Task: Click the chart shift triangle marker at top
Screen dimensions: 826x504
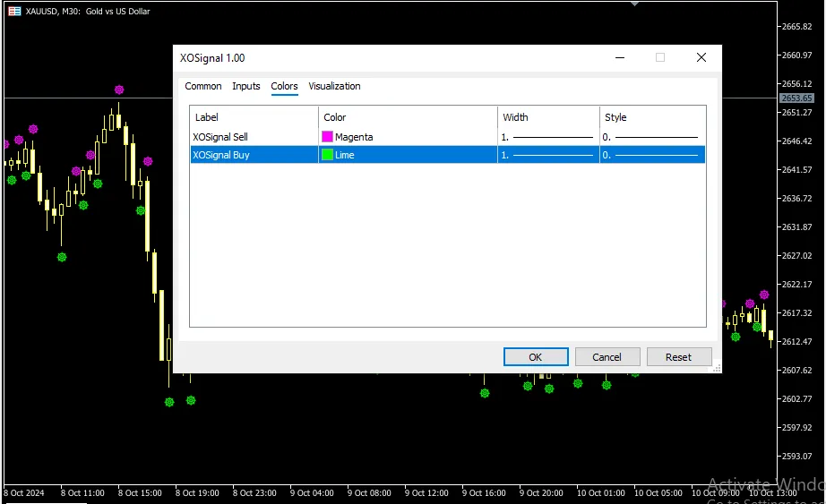Action: tap(635, 4)
